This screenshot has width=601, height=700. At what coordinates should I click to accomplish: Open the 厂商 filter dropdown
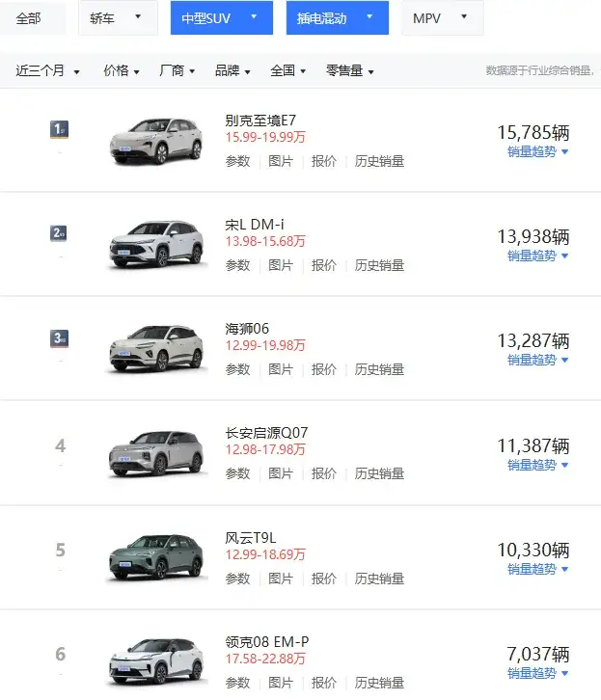click(178, 70)
